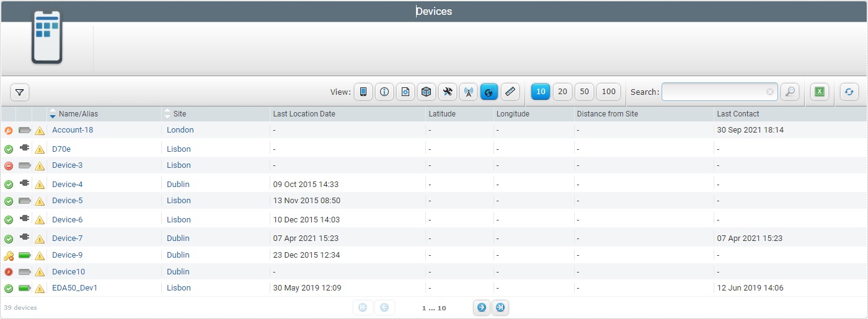
Task: Click the red status icon for Device10
Action: pos(9,271)
